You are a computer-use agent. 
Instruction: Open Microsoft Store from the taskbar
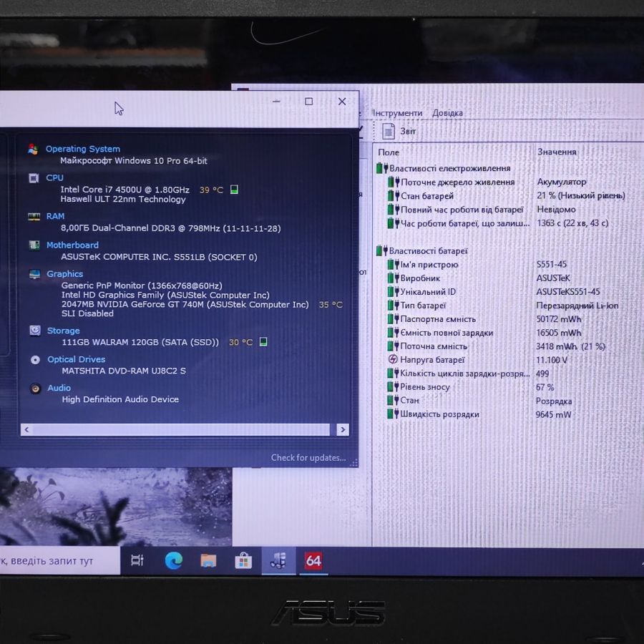point(243,560)
